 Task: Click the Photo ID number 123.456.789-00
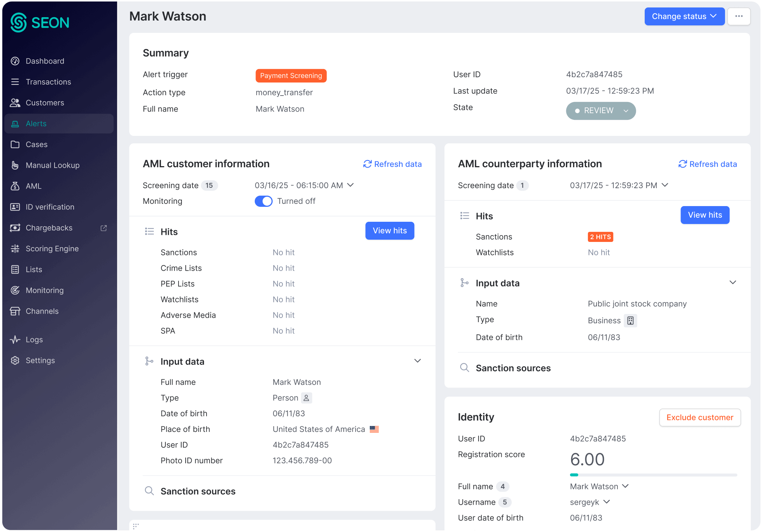[x=302, y=460]
